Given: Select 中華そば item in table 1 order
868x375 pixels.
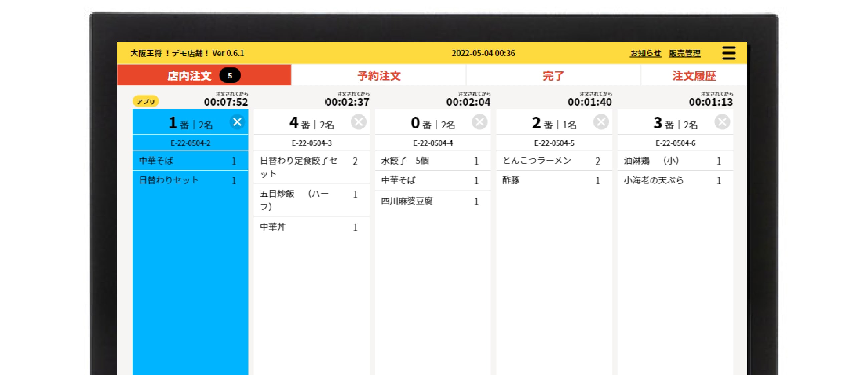Looking at the screenshot, I should pyautogui.click(x=190, y=161).
